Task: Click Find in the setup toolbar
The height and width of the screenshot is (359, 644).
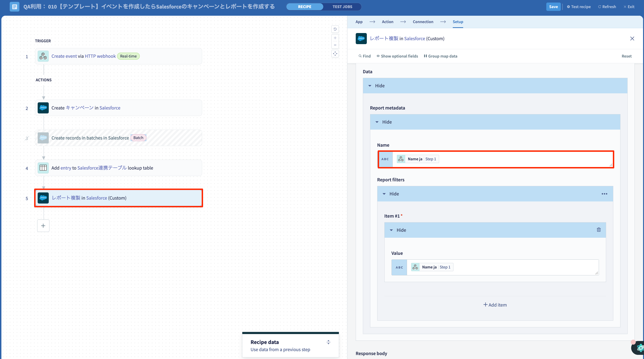Action: point(365,56)
